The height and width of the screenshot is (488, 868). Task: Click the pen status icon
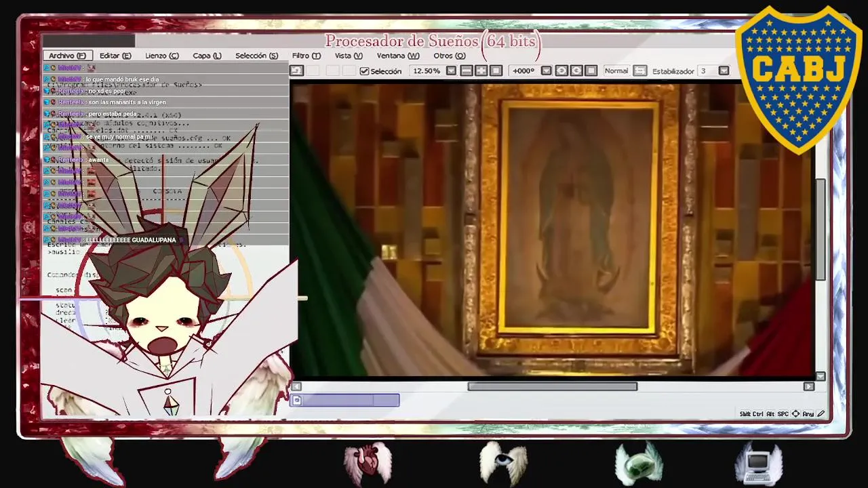pos(821,413)
